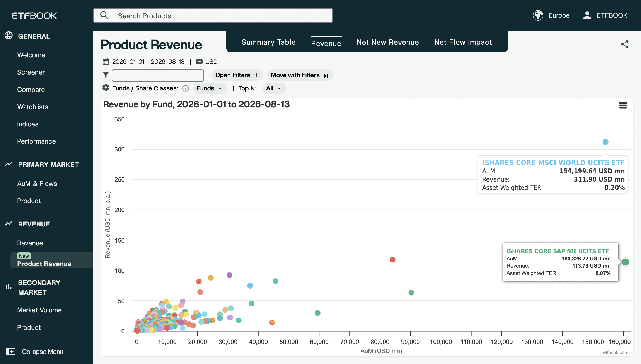Click in Search Products field
The height and width of the screenshot is (364, 641).
point(213,15)
